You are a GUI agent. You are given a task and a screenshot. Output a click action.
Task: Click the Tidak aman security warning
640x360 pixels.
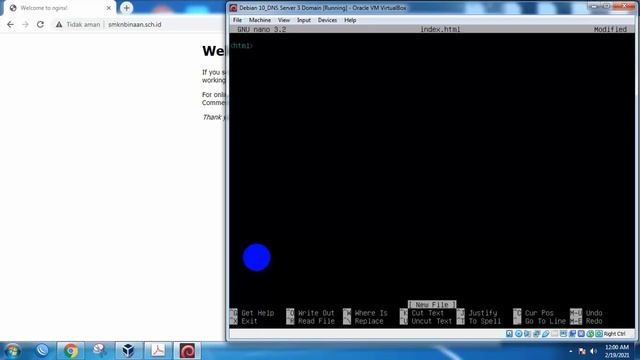coord(78,24)
